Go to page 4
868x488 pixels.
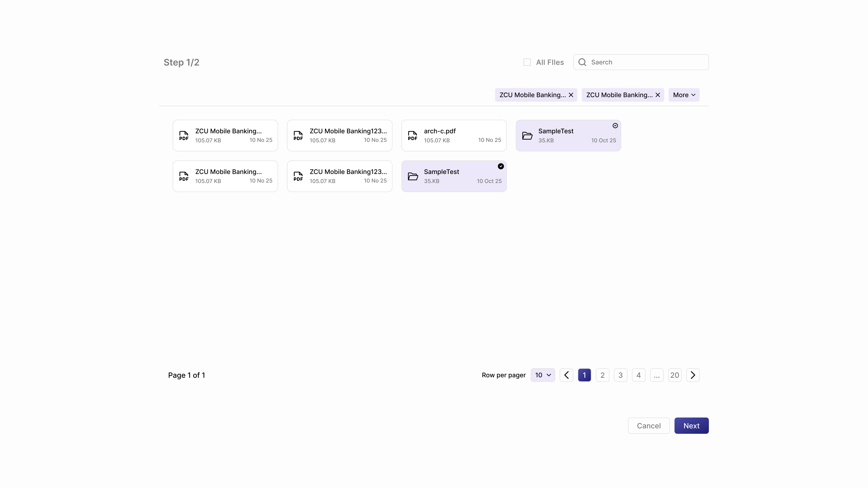[639, 375]
